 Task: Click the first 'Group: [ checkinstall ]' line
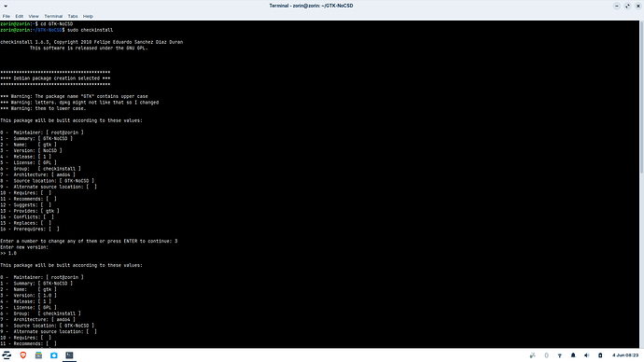pyautogui.click(x=41, y=169)
